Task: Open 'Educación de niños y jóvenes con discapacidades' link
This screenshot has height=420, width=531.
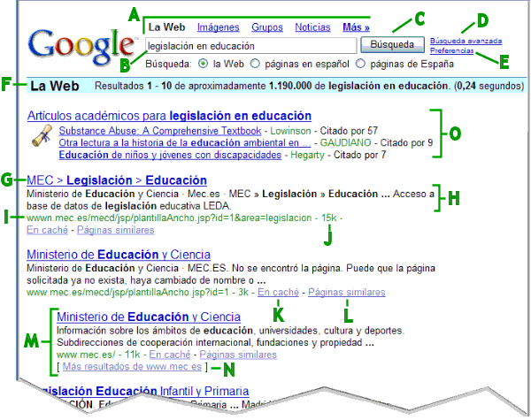Action: tap(170, 155)
